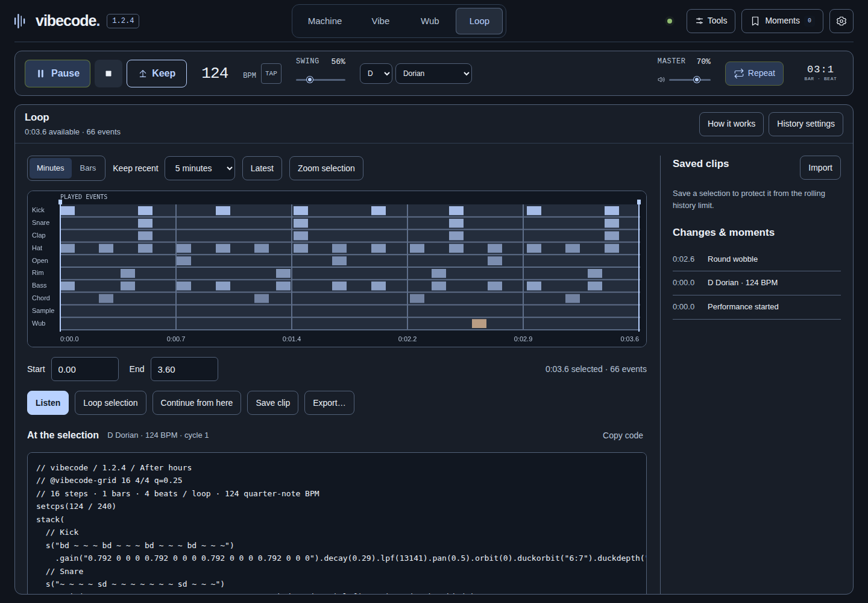Image resolution: width=868 pixels, height=603 pixels.
Task: Open History settings
Action: pos(806,124)
